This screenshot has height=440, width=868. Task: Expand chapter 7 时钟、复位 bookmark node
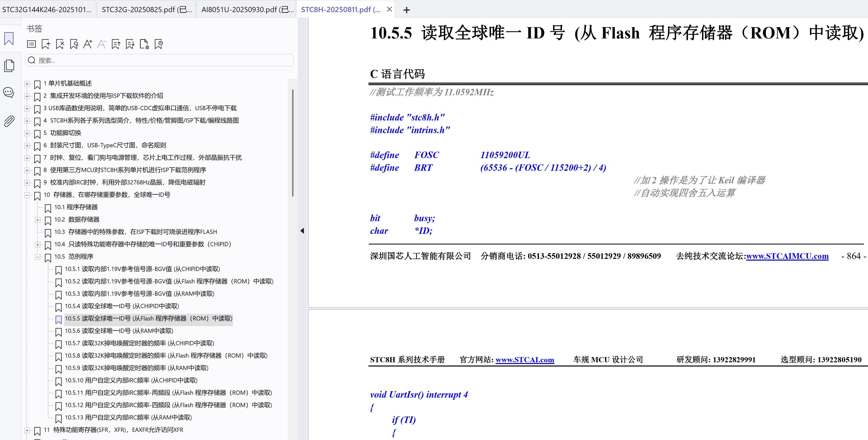click(x=27, y=158)
